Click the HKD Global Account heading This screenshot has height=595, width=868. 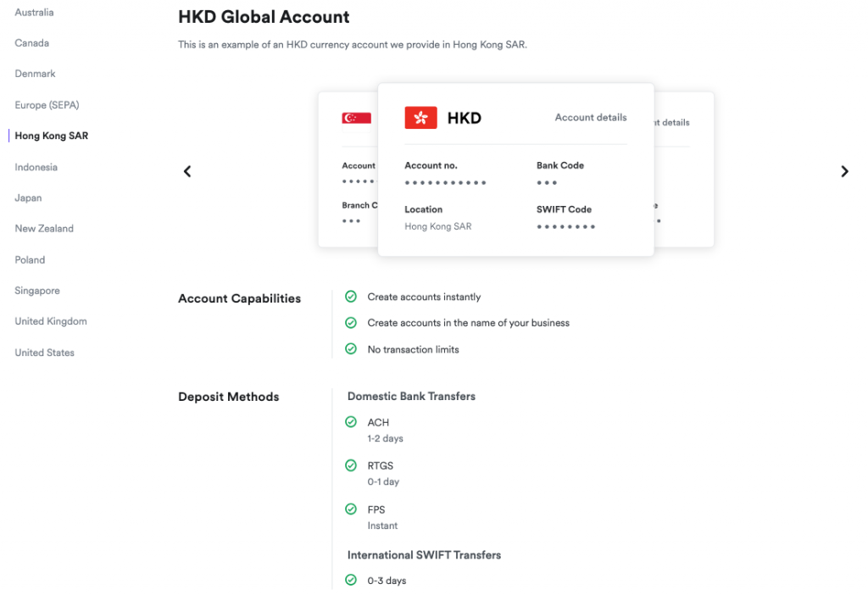click(x=264, y=17)
